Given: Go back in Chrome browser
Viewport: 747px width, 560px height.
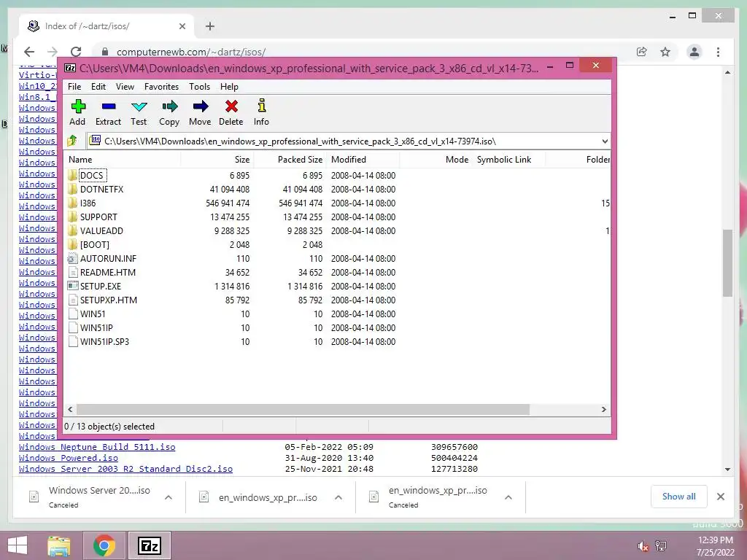Looking at the screenshot, I should click(x=29, y=52).
